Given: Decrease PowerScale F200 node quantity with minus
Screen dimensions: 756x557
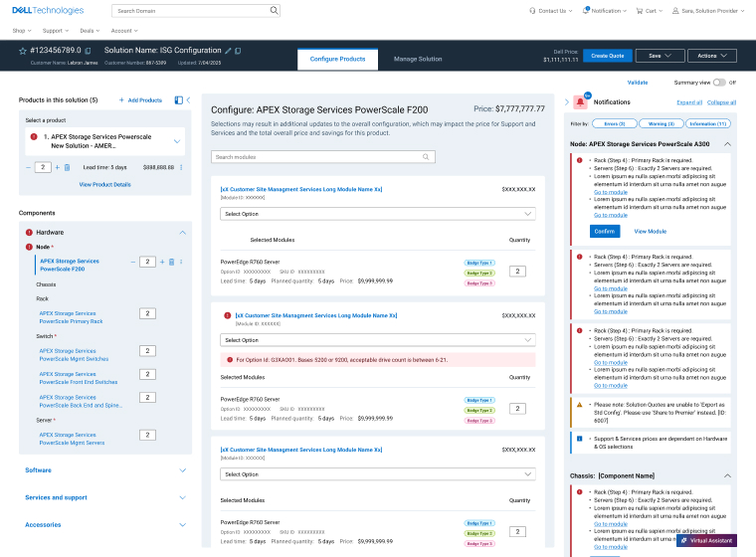Looking at the screenshot, I should click(132, 262).
